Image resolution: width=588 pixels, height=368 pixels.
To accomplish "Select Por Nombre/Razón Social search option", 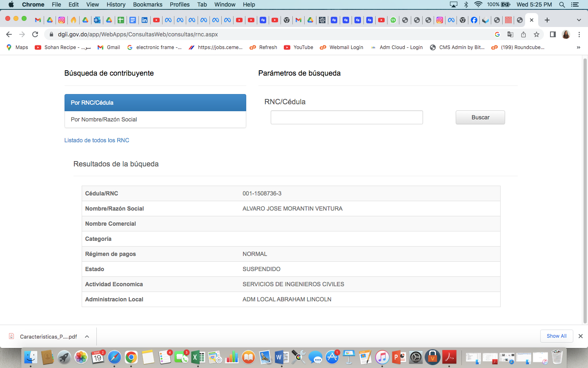I will click(155, 119).
